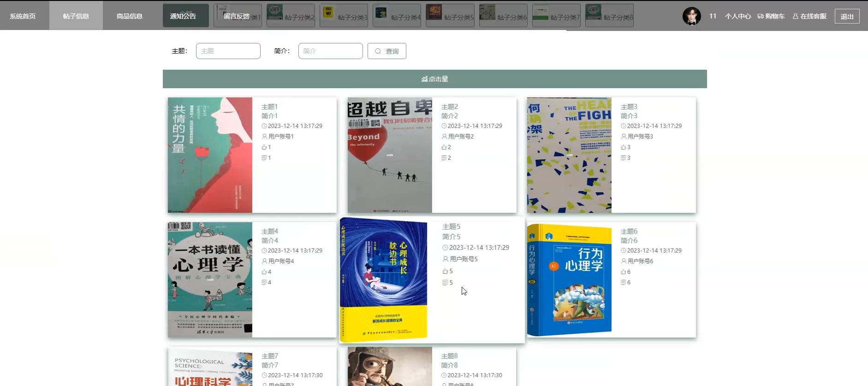The width and height of the screenshot is (868, 386).
Task: Click the 主题2 post title
Action: (x=449, y=107)
